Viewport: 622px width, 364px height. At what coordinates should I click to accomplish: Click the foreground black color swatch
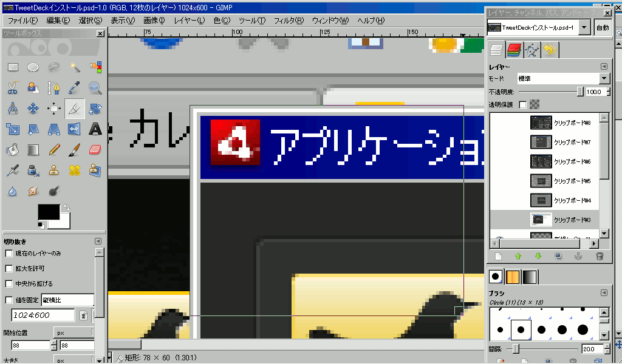(x=49, y=212)
